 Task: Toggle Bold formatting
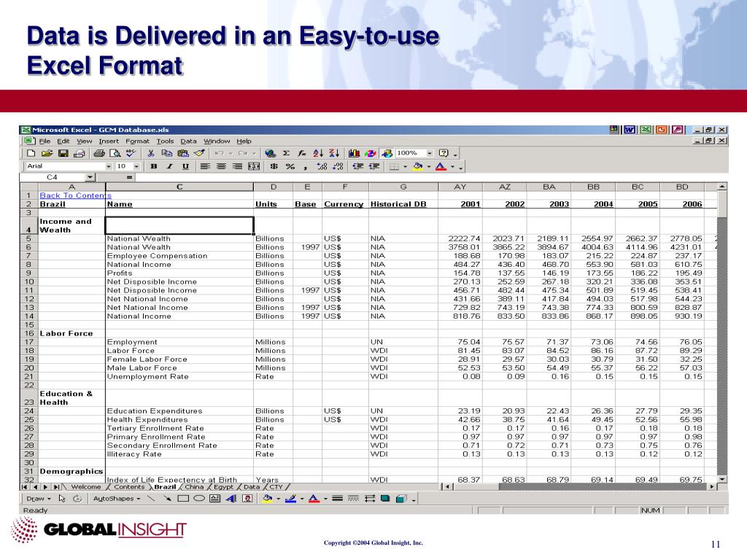point(153,166)
